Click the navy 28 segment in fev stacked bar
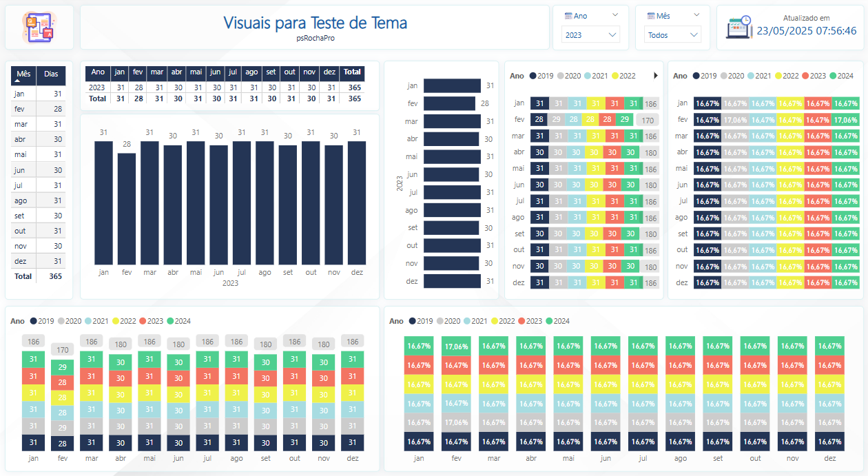 [x=539, y=120]
